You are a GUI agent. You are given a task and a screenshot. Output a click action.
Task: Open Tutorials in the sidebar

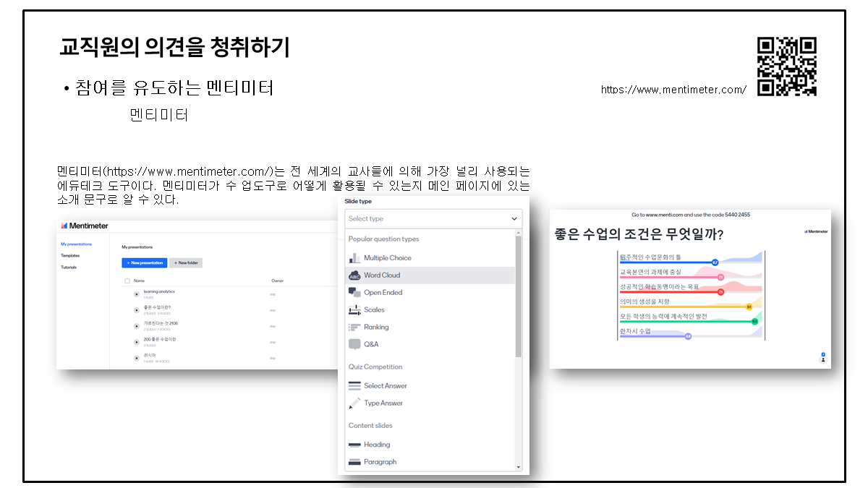69,267
